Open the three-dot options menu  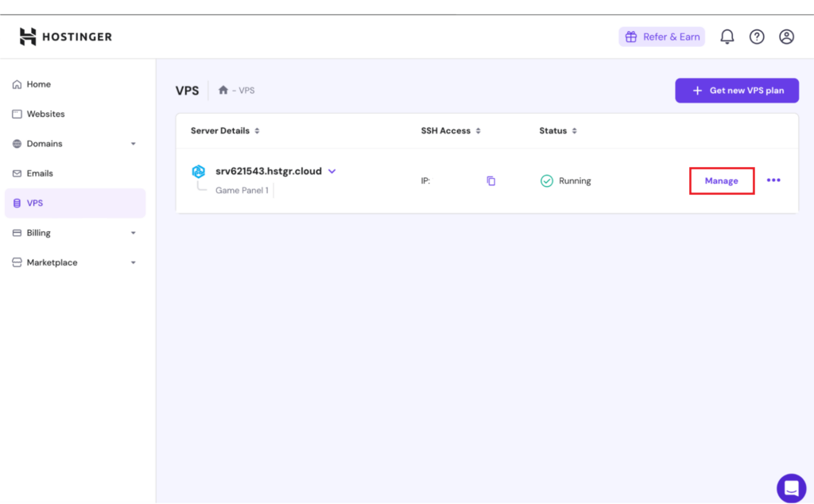[x=773, y=180]
